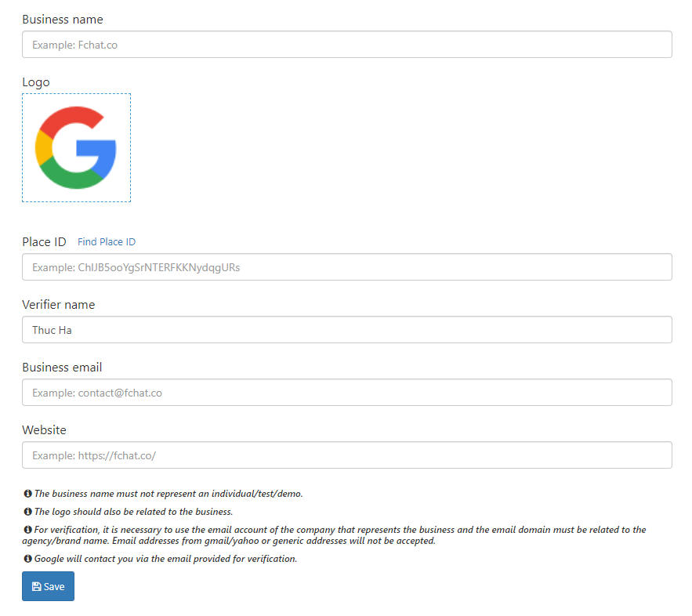692x616 pixels.
Task: Click info icon beside email verification note
Action: click(27, 529)
